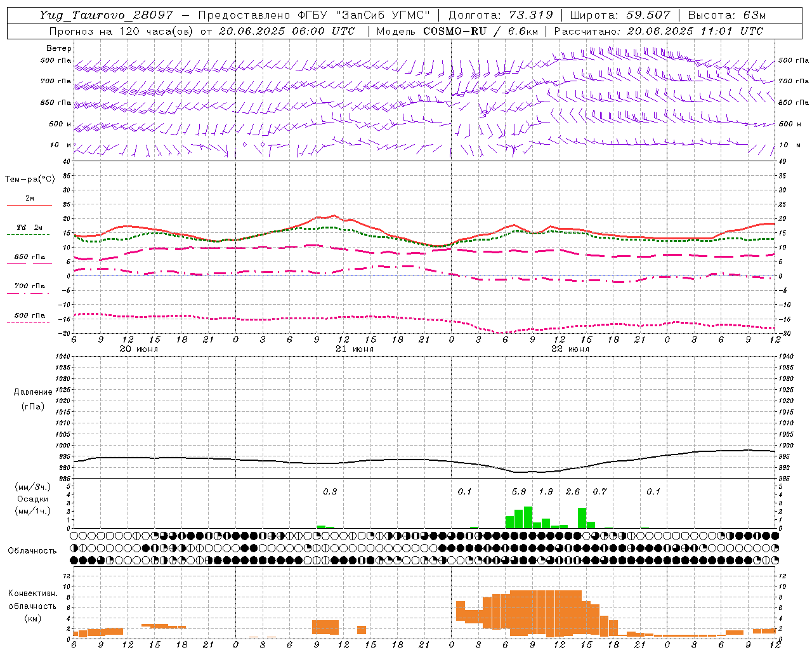Click the station title Yug_Taurovo_28097
Viewport: 812px width, 650px height.
[106, 15]
